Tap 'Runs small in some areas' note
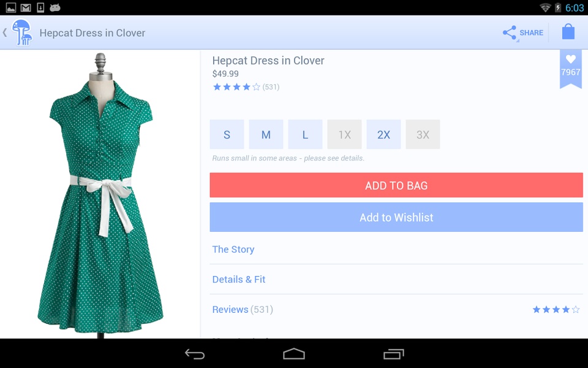Screen dimensions: 588x368 click(x=288, y=158)
